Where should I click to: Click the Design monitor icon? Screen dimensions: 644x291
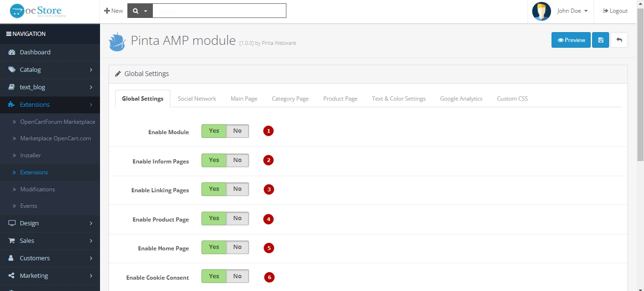tap(12, 223)
